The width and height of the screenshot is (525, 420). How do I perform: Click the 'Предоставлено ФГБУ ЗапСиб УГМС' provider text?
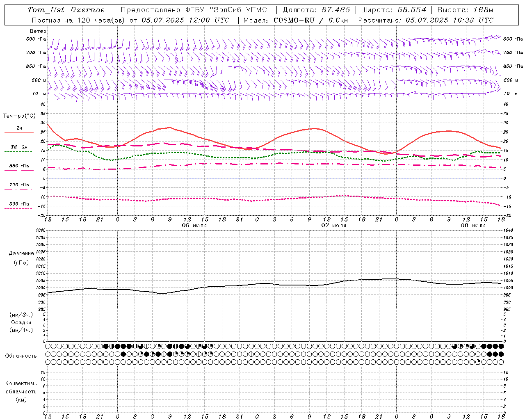coord(196,10)
